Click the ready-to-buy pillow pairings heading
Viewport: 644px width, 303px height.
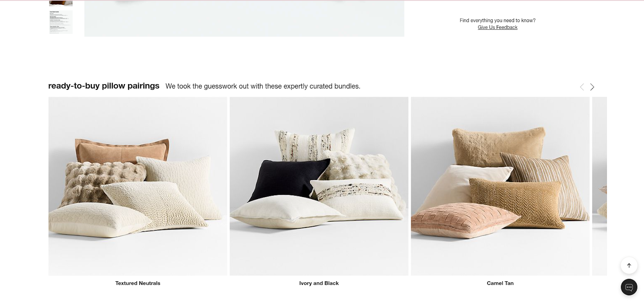104,86
